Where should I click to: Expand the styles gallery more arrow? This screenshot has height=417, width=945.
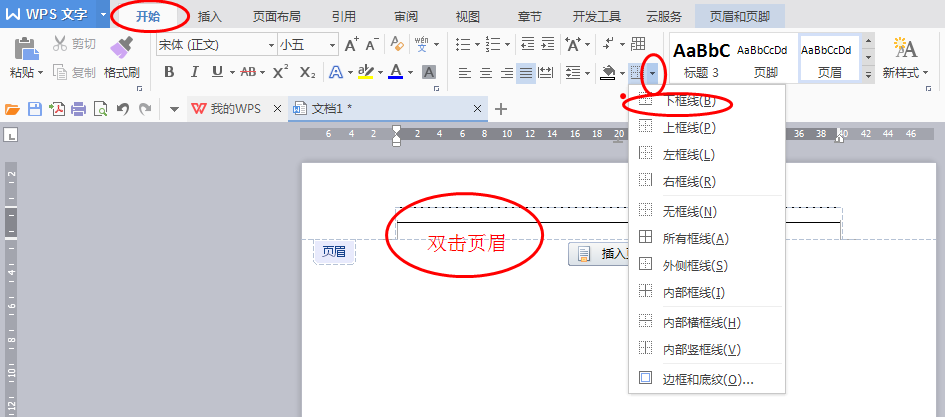tap(868, 75)
